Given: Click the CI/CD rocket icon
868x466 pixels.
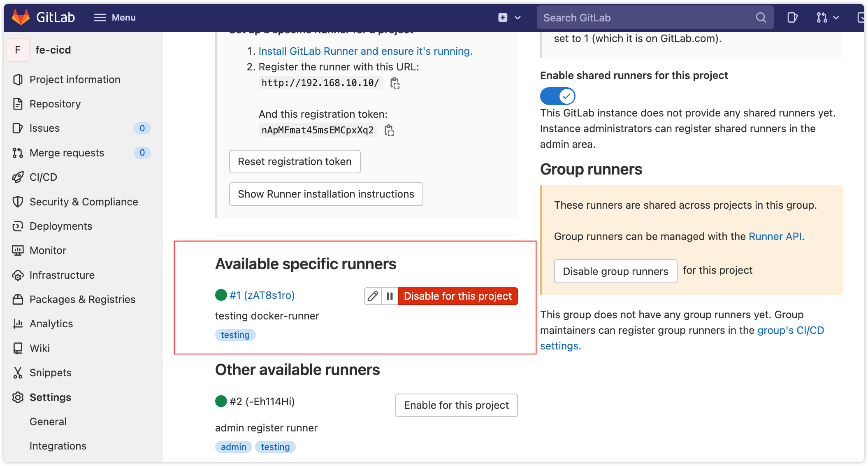Looking at the screenshot, I should tap(18, 177).
